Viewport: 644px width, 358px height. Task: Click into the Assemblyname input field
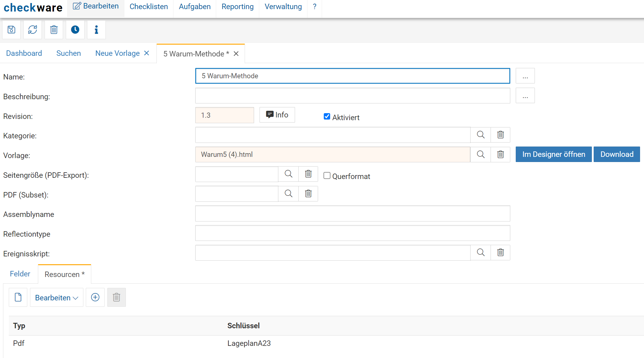coord(352,214)
